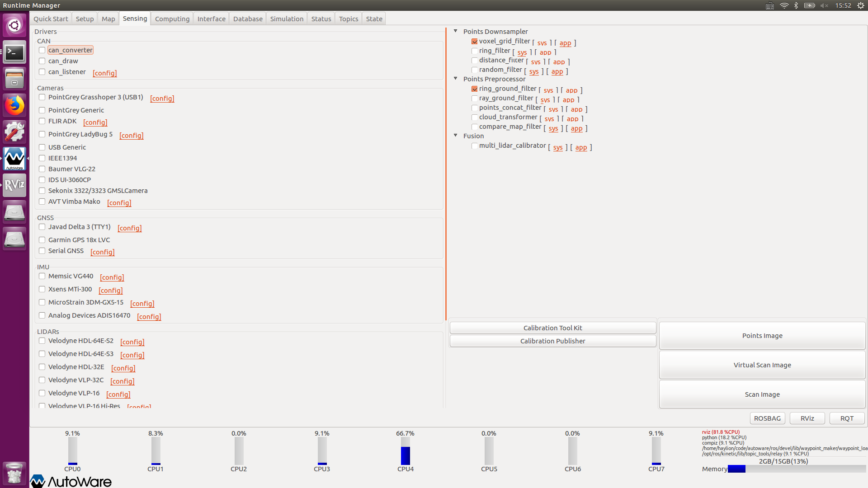The width and height of the screenshot is (868, 488).
Task: Open the Terminal dock icon
Action: point(14,52)
